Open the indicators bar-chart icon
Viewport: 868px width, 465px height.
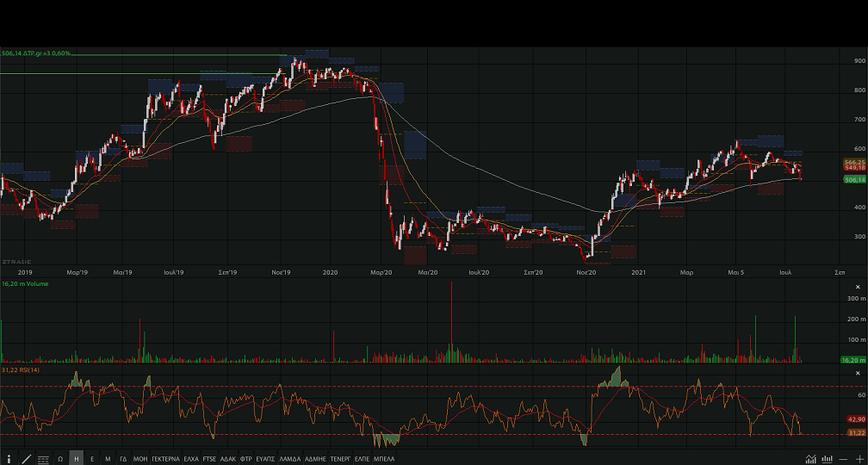pyautogui.click(x=827, y=459)
